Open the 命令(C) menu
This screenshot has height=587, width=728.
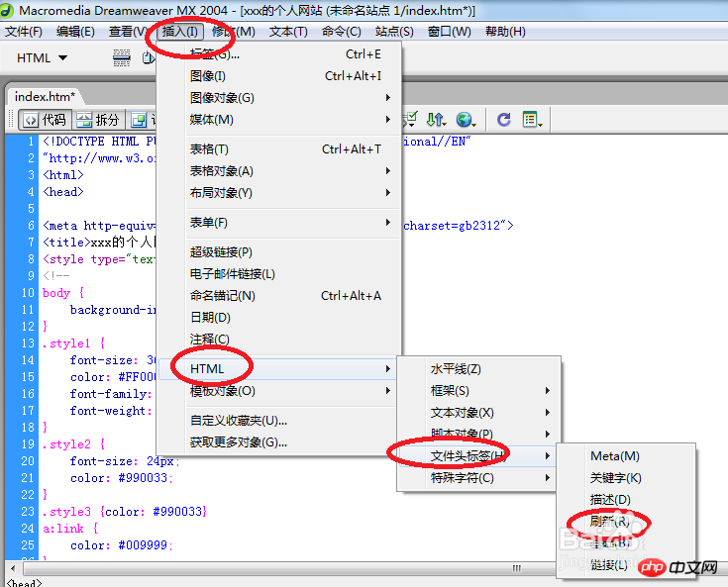click(342, 32)
